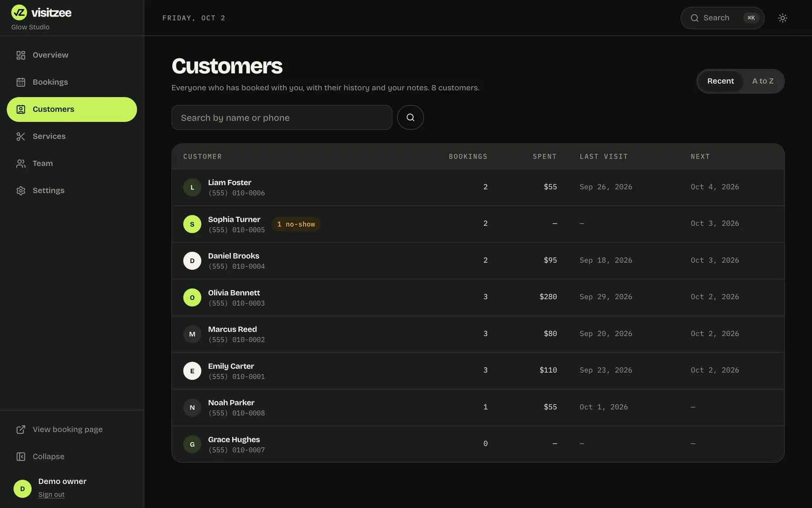Click the magnifier icon in top Search

click(x=695, y=18)
